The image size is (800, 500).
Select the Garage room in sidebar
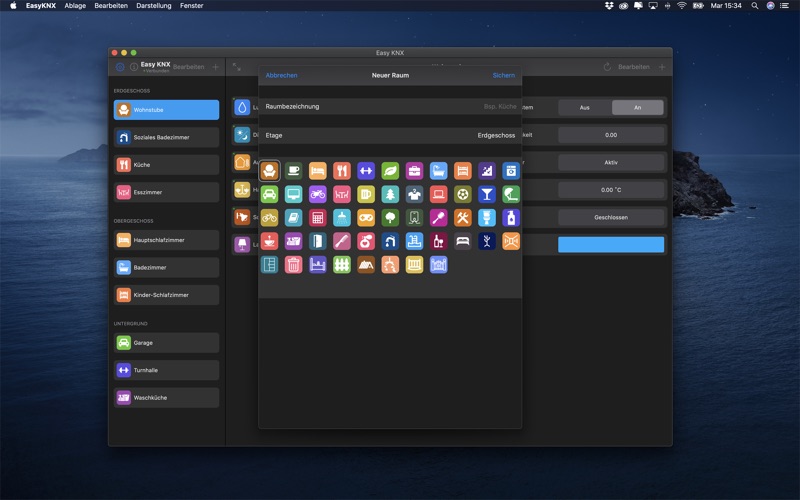(166, 343)
